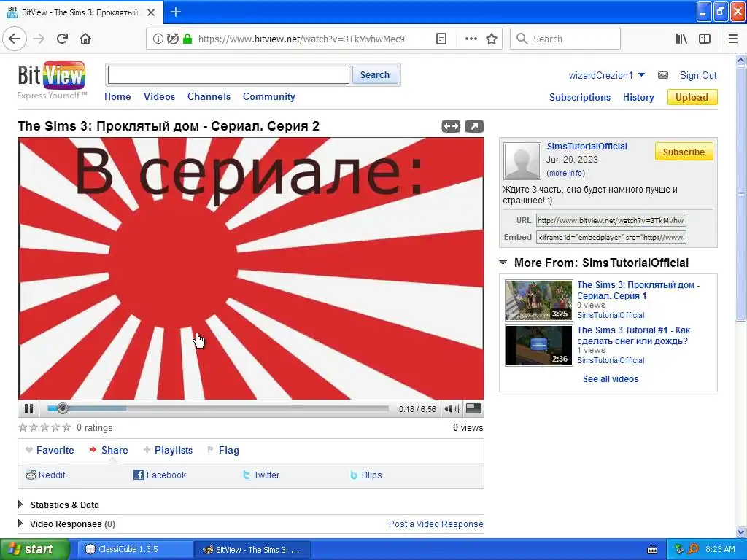Widen the video player with arrows icon

[x=451, y=126]
